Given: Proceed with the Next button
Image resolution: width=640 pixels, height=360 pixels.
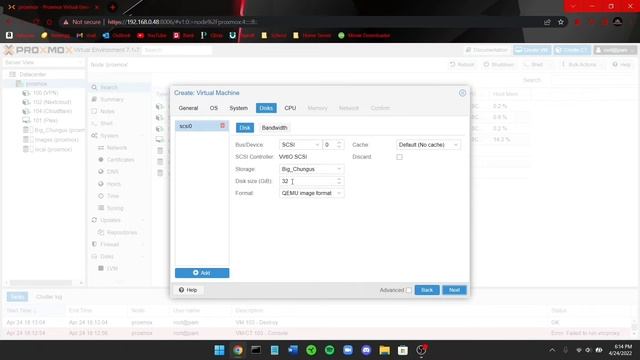Looking at the screenshot, I should (x=454, y=290).
